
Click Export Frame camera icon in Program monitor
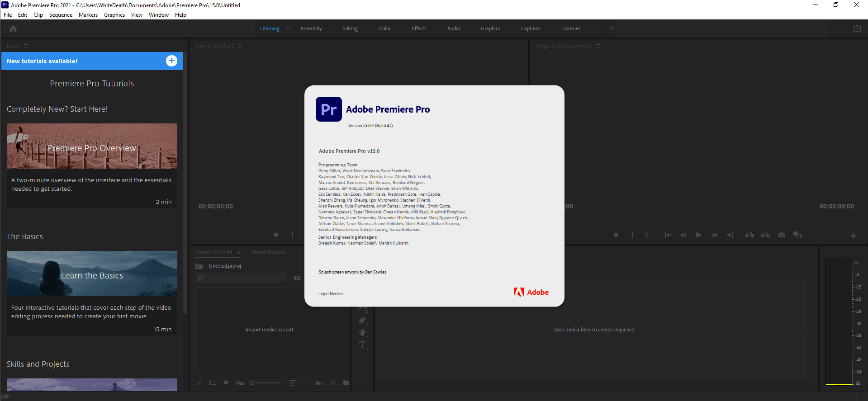point(781,235)
